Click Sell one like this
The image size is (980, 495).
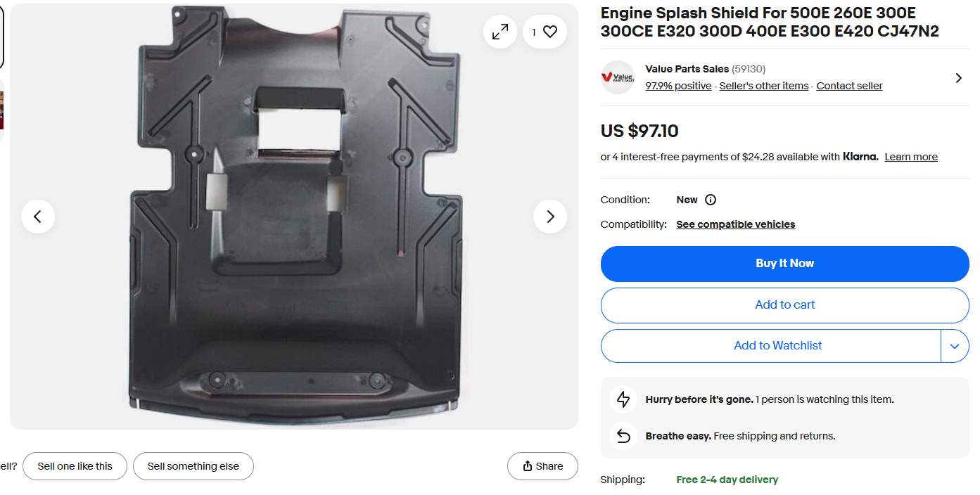[x=75, y=466]
